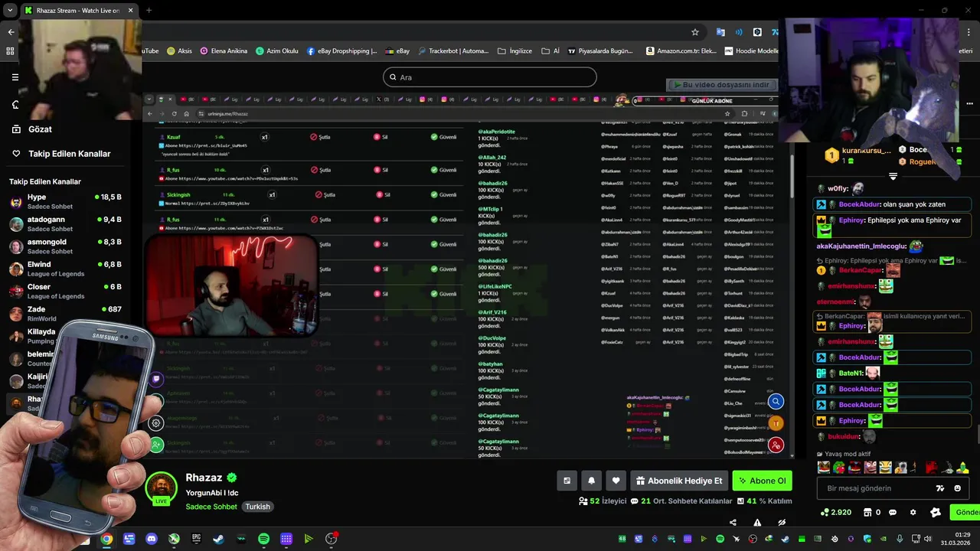Click the report warning triangle icon
The height and width of the screenshot is (551, 980).
(757, 523)
